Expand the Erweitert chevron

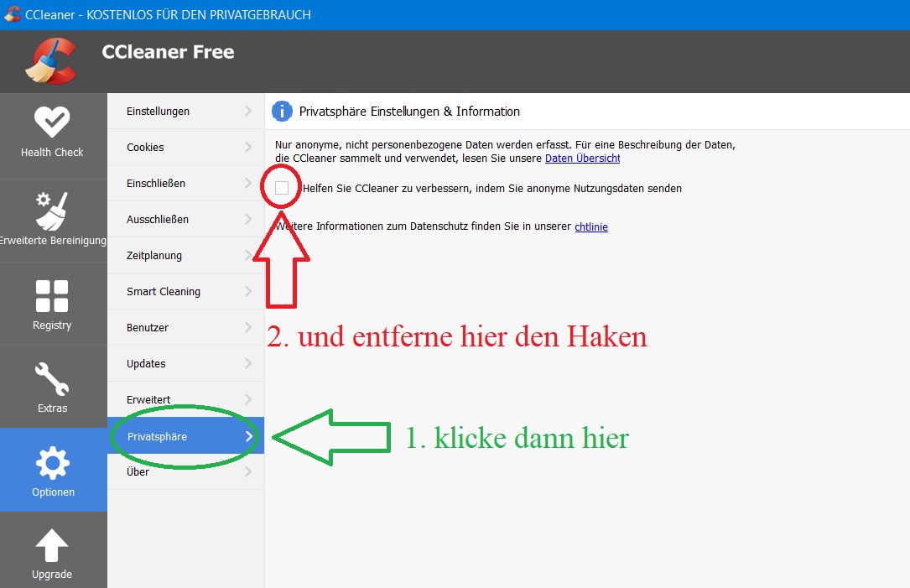pos(248,399)
